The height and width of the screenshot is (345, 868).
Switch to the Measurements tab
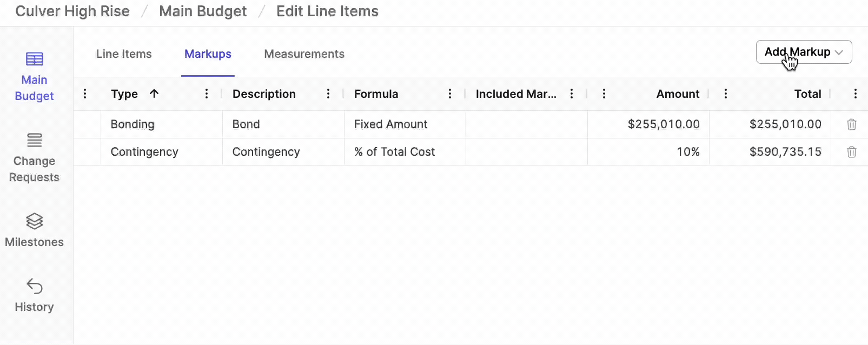pos(304,54)
